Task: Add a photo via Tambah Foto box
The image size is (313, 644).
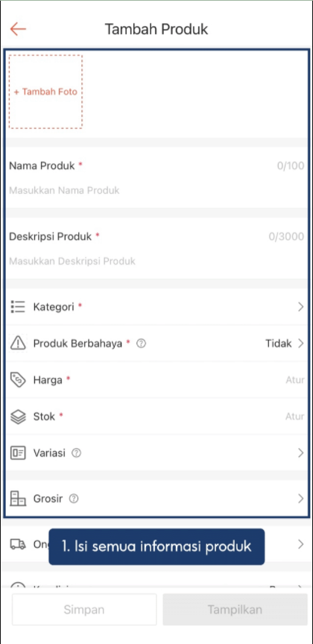Action: coord(45,92)
